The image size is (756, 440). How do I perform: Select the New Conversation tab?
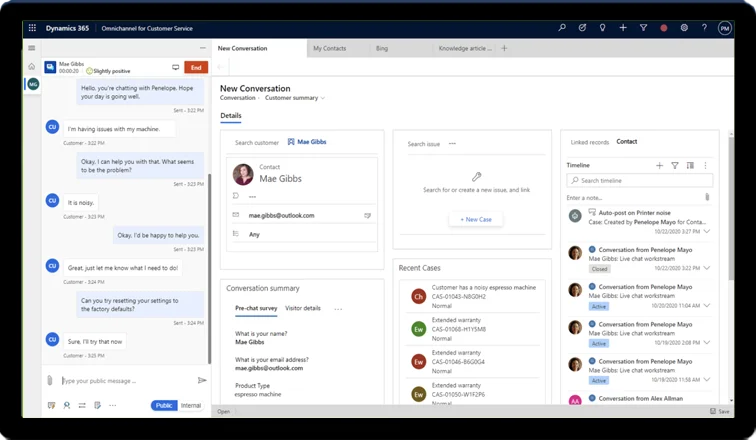pos(259,48)
